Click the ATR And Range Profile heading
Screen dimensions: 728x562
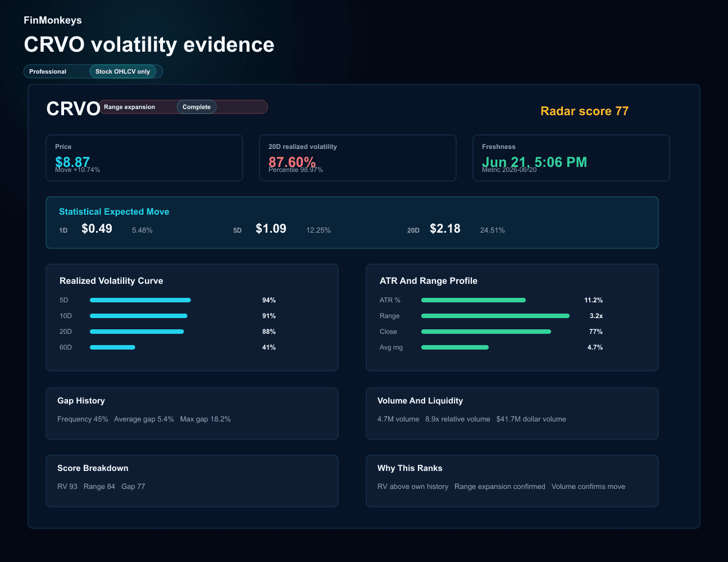click(429, 281)
